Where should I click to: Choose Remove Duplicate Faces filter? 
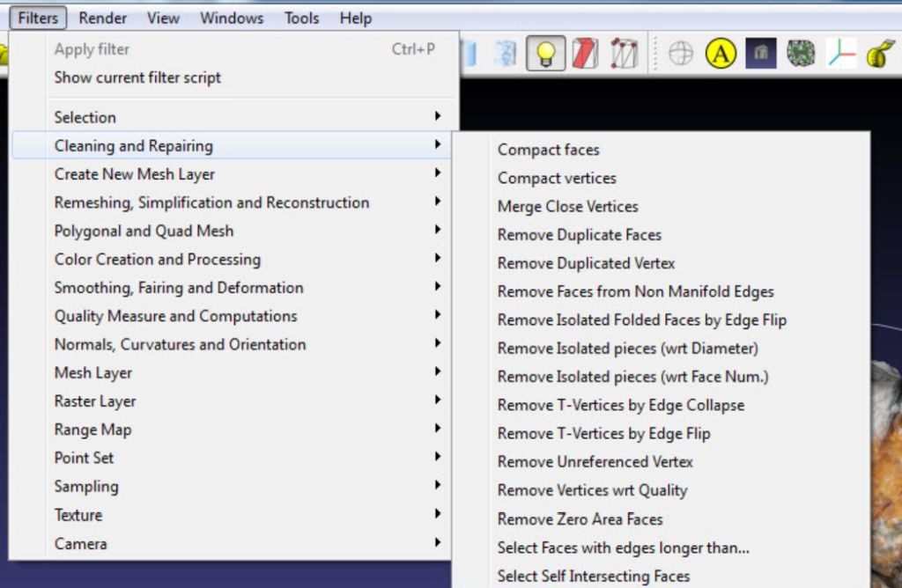pos(579,235)
